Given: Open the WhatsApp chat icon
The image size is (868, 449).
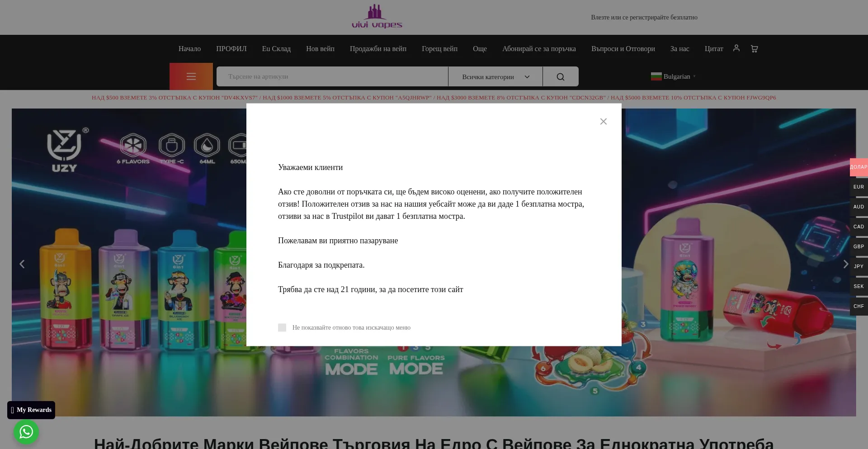Looking at the screenshot, I should (26, 432).
